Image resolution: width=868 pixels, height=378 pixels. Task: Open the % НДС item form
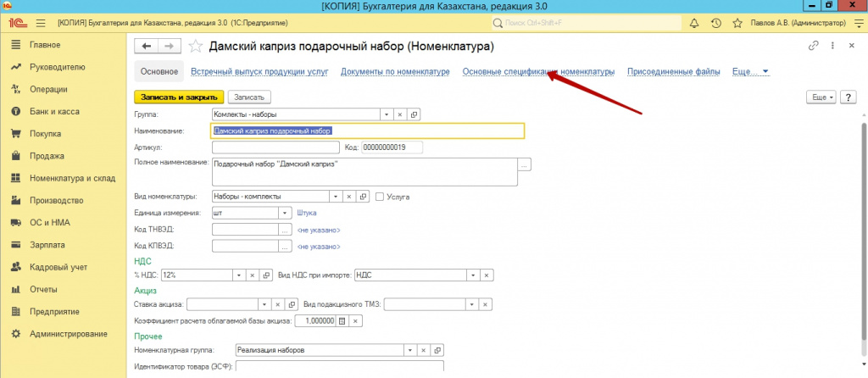pos(266,275)
